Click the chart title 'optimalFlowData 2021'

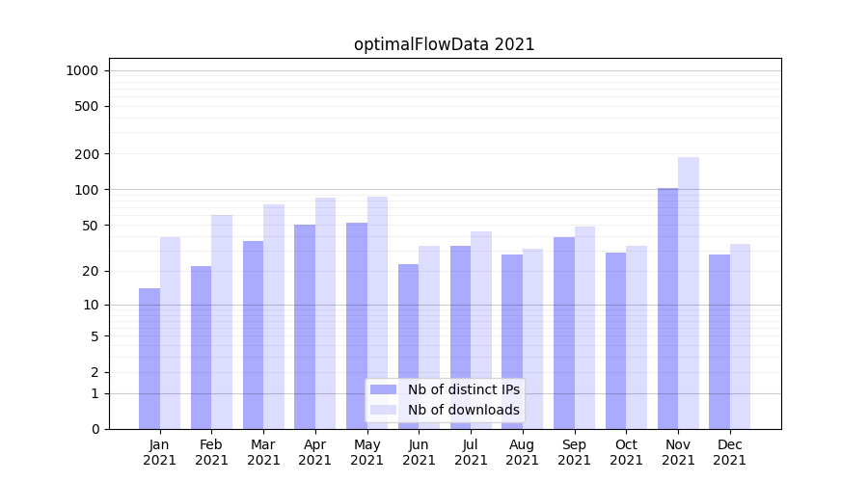444,44
